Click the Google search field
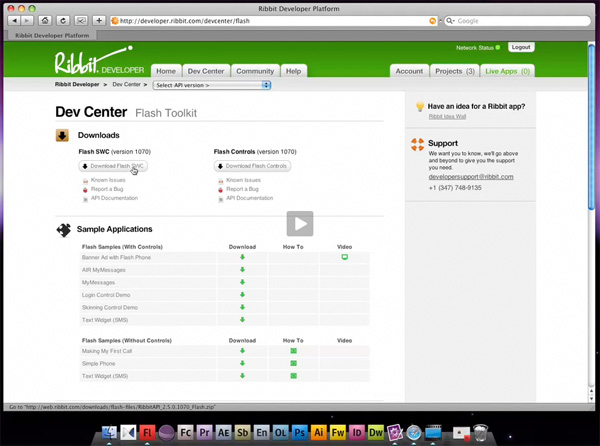 [517, 21]
